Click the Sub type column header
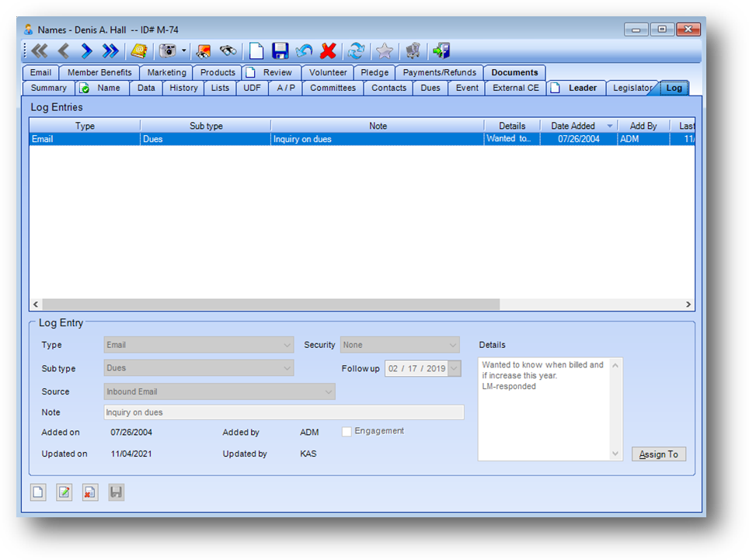 pos(206,126)
